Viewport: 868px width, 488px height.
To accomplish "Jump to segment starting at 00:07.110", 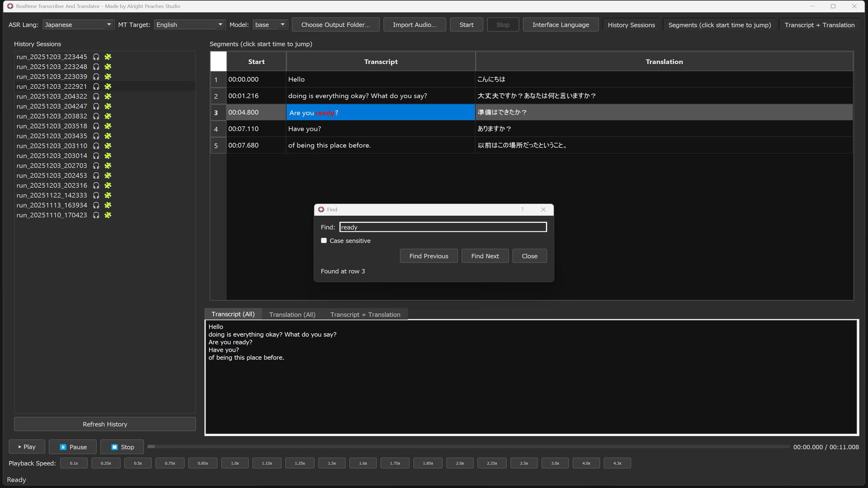I will click(243, 129).
